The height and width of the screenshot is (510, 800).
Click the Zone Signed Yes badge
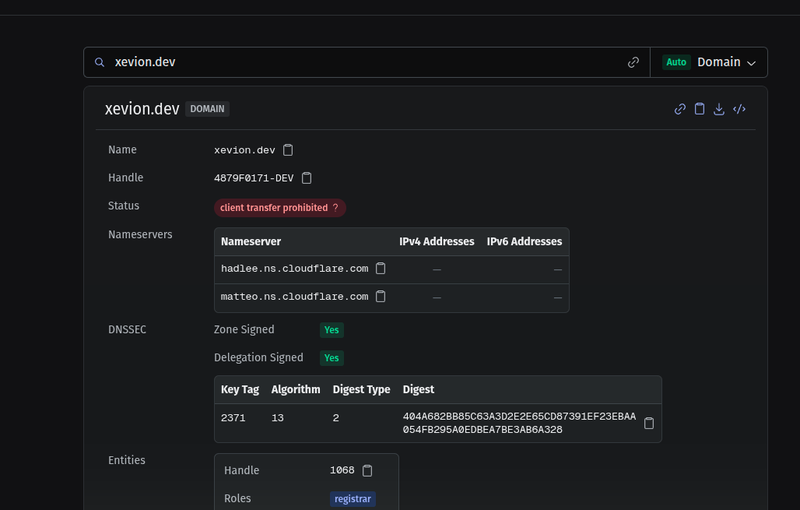[331, 330]
